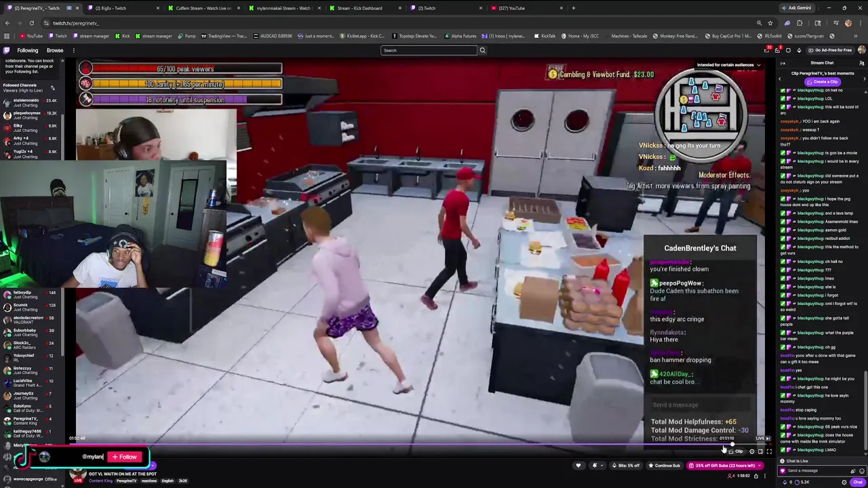Click the Clip button on the player
This screenshot has width=868, height=488.
tap(738, 451)
